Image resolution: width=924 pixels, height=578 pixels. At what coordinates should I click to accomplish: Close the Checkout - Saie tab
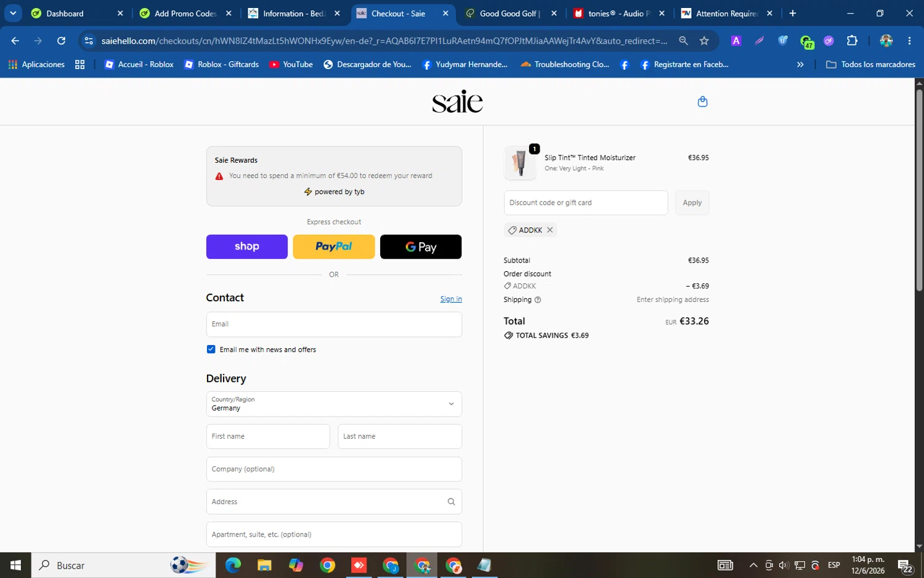445,14
